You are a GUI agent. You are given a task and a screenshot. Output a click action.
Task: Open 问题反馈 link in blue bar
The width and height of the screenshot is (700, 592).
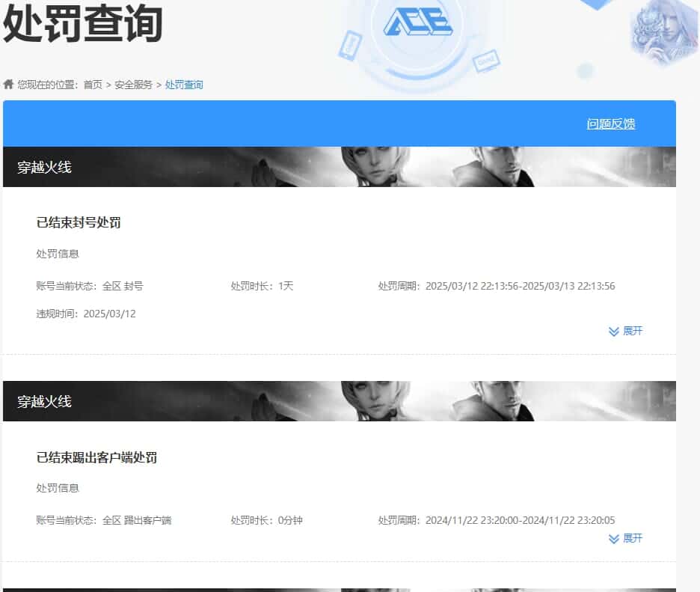click(611, 123)
